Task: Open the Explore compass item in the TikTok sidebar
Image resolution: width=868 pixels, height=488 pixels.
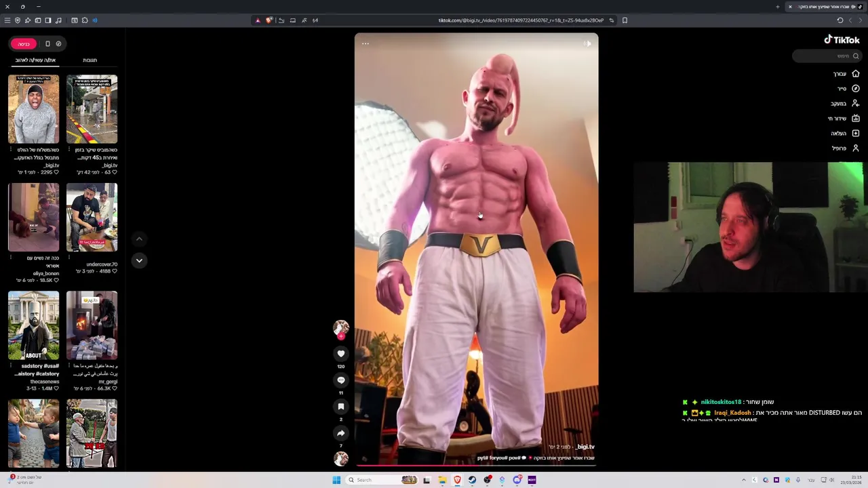Action: click(x=848, y=88)
